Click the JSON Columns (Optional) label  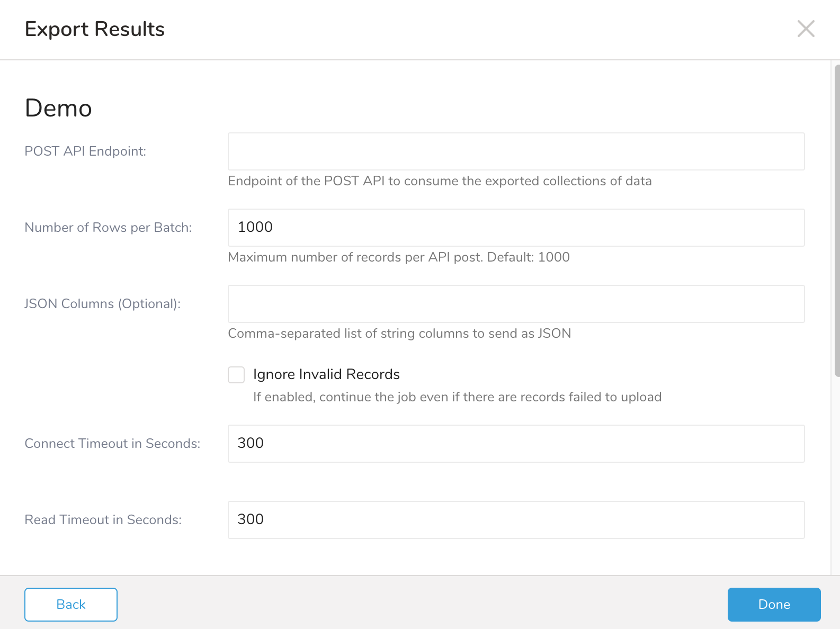[103, 304]
